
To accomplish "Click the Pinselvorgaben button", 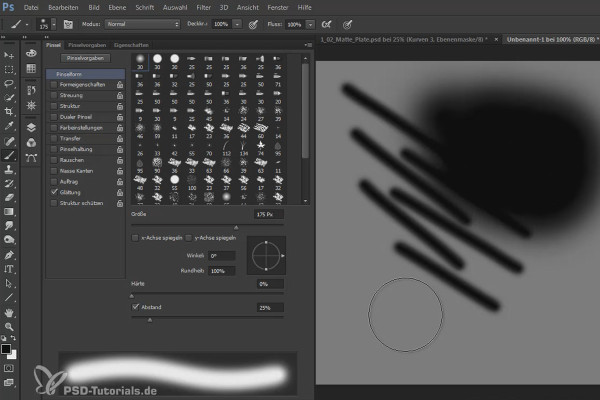I will [85, 58].
